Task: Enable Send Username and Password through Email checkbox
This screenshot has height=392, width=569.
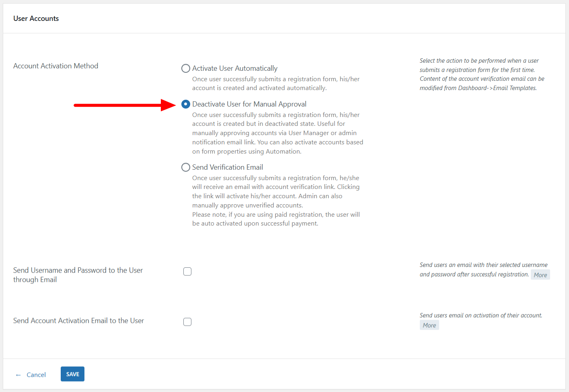Action: 187,272
